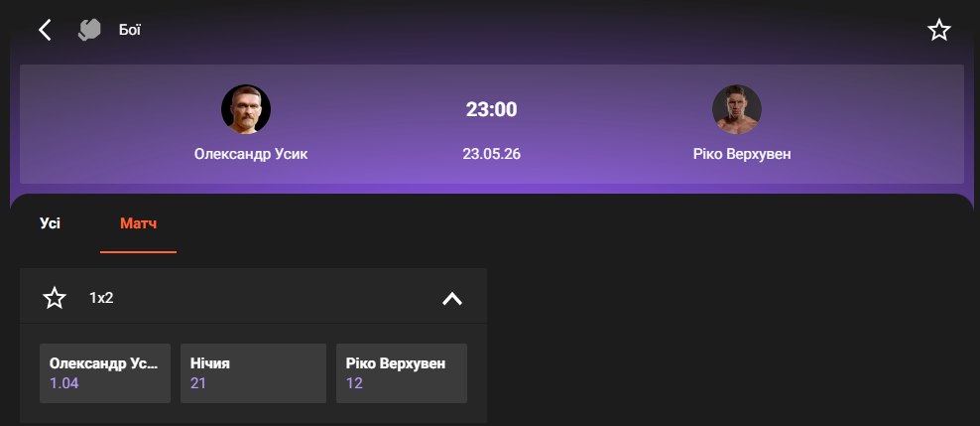Image resolution: width=980 pixels, height=426 pixels.
Task: Click the 23:00 match time
Action: tap(491, 109)
